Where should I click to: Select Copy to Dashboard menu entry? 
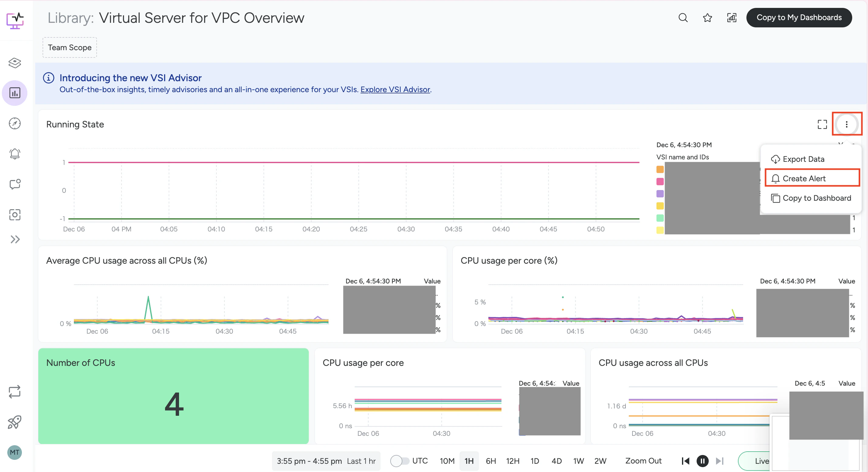(811, 198)
